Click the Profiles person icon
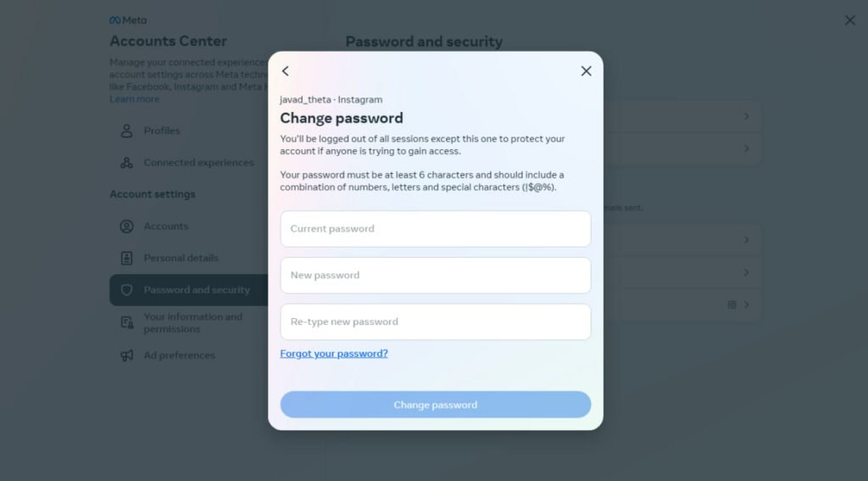The width and height of the screenshot is (868, 481). (x=127, y=131)
